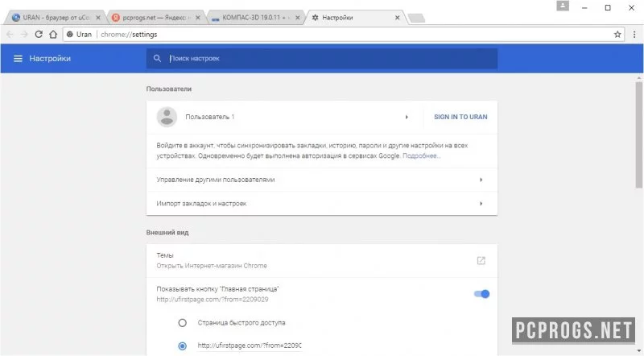The height and width of the screenshot is (356, 644).
Task: Minimize the browser window
Action: pyautogui.click(x=584, y=7)
